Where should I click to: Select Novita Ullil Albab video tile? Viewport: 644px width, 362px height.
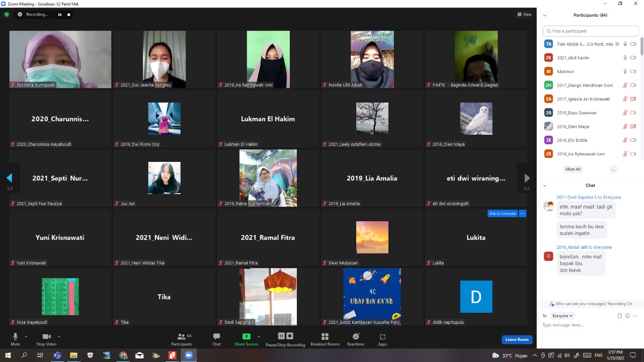click(x=372, y=59)
